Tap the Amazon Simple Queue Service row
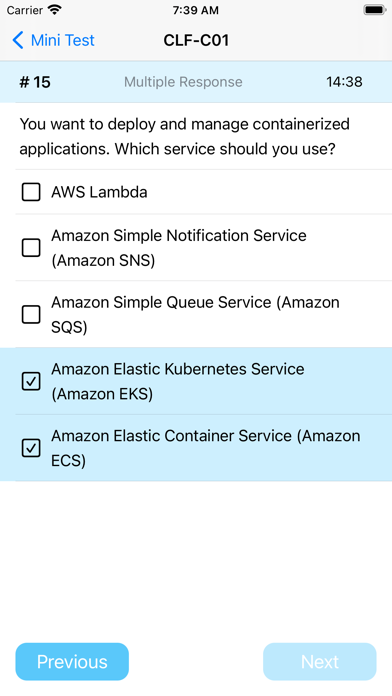392x696 pixels. tap(196, 315)
